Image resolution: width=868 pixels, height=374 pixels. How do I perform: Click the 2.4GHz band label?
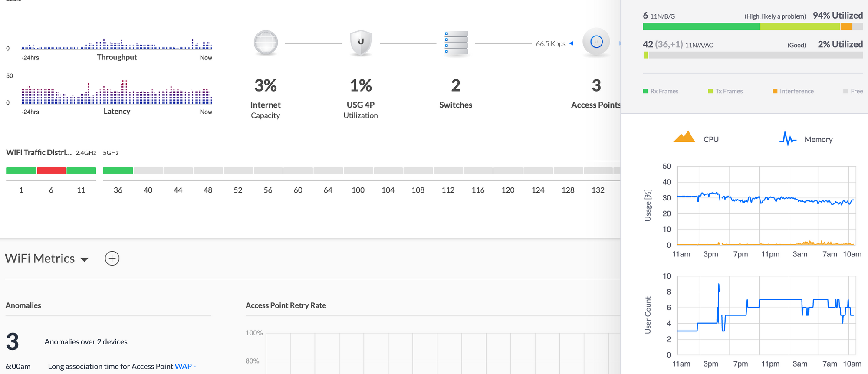(x=86, y=153)
